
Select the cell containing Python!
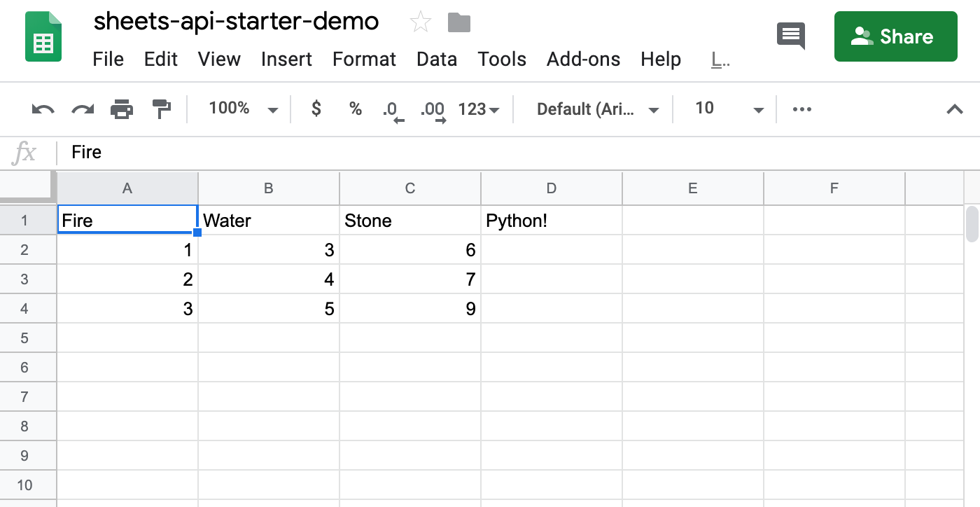coord(551,220)
